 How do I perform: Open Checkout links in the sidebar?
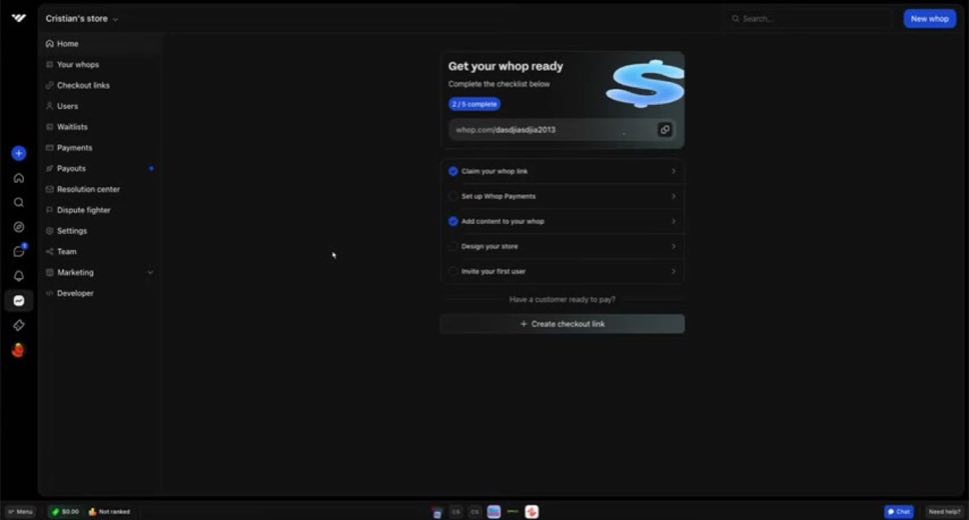click(100, 85)
